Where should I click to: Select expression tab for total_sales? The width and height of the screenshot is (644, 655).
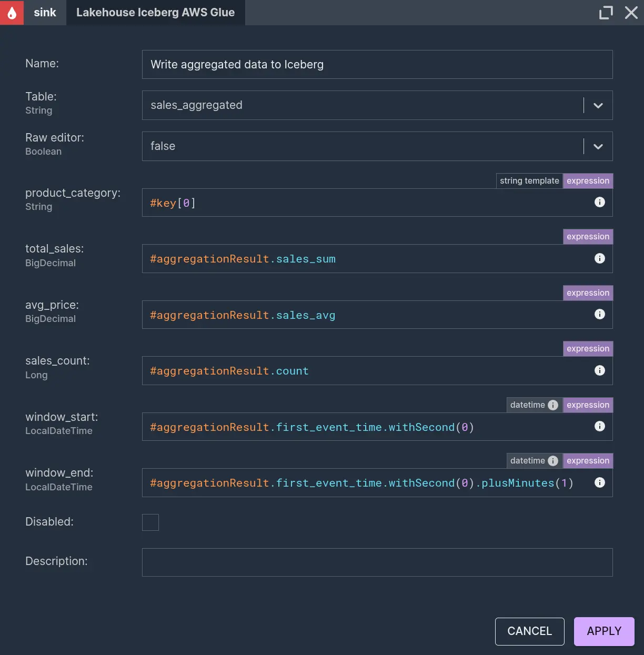[x=588, y=237]
